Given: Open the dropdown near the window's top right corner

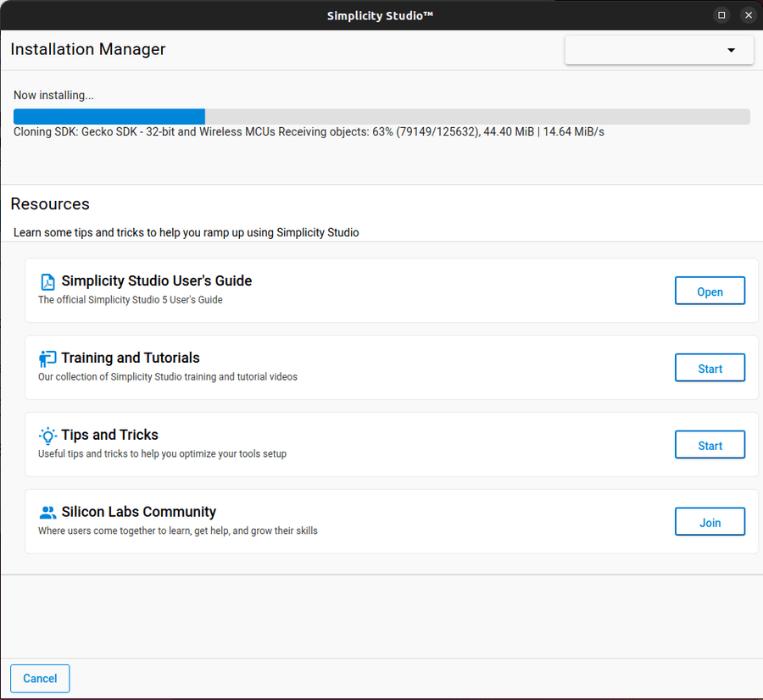Looking at the screenshot, I should tap(731, 50).
